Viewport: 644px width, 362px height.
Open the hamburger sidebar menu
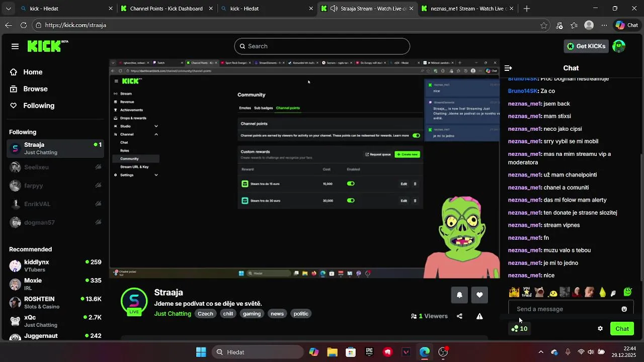pos(15,46)
